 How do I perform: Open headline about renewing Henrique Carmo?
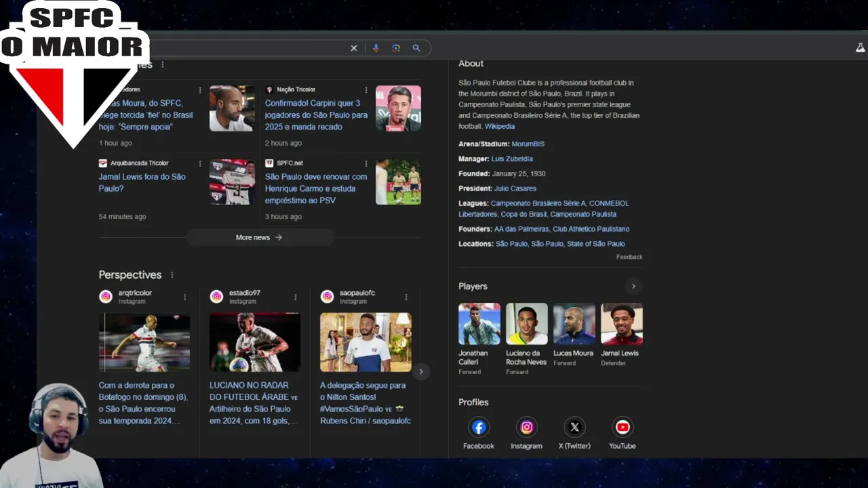tap(316, 188)
